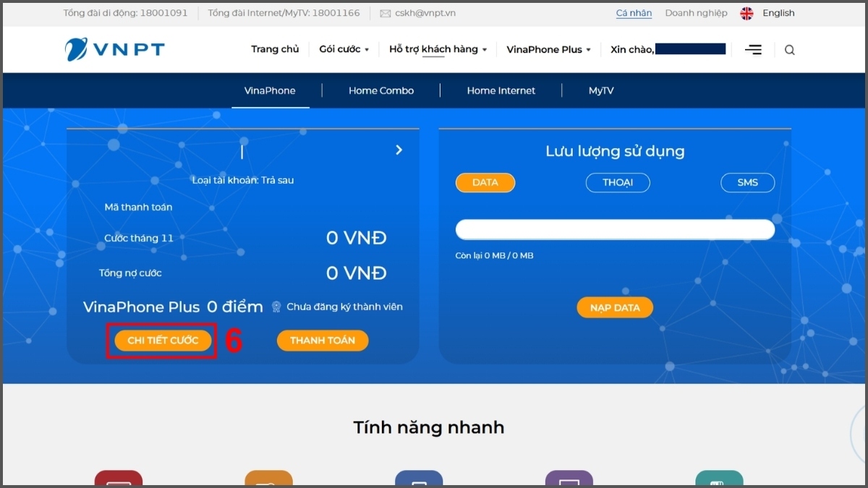This screenshot has height=488, width=868.
Task: Expand the Gói cước dropdown
Action: tap(344, 49)
